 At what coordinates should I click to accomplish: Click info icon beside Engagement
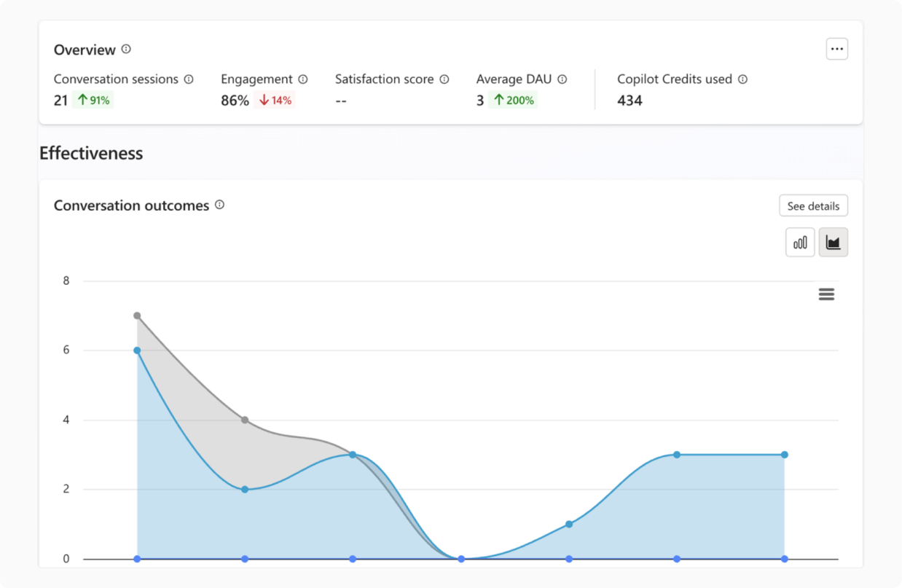point(303,79)
